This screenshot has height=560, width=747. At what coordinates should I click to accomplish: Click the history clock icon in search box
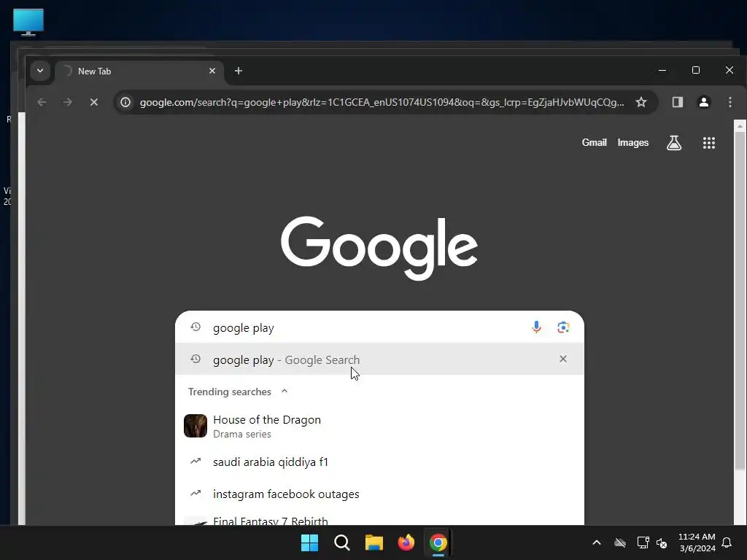196,327
